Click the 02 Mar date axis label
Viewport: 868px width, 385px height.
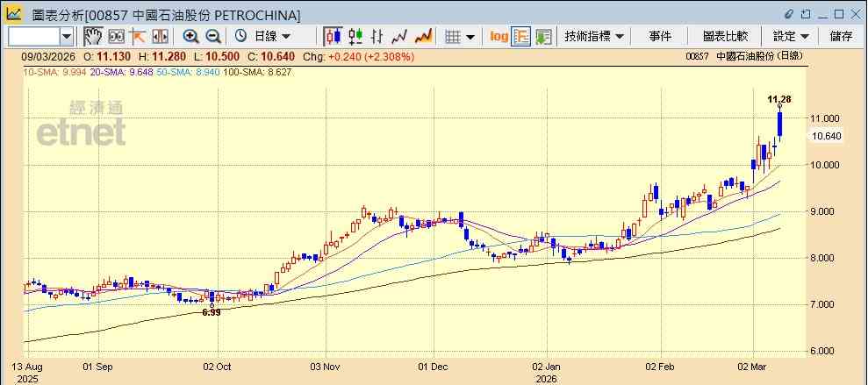pos(753,367)
